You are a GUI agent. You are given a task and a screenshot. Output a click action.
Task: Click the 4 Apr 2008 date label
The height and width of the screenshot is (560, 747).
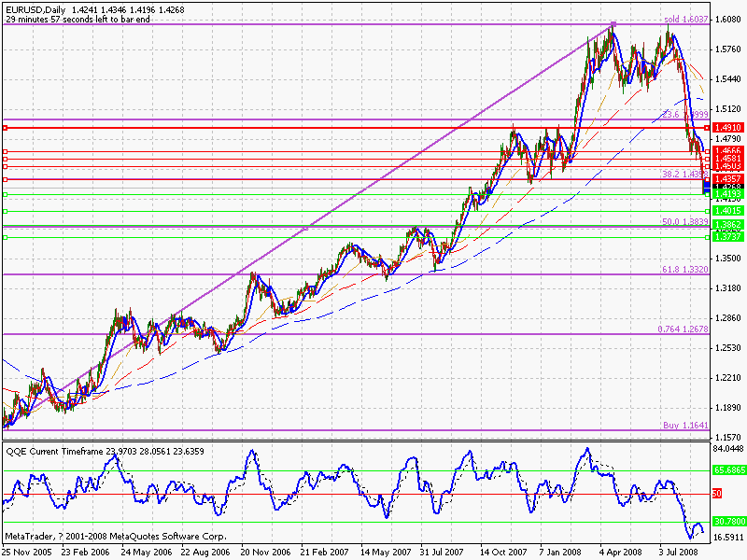(x=621, y=553)
